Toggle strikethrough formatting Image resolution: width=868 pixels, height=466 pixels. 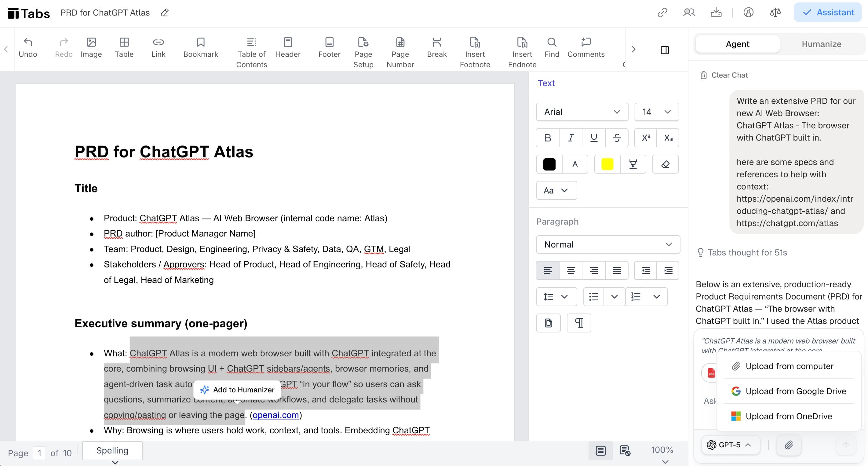click(x=617, y=138)
